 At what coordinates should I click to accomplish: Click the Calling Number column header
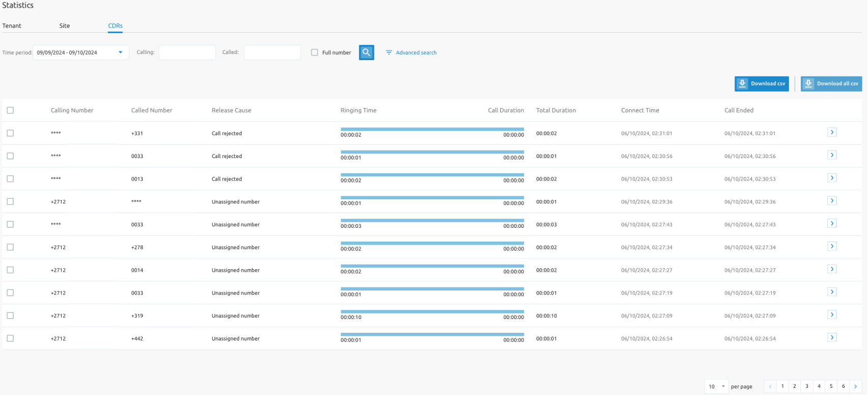click(x=72, y=110)
